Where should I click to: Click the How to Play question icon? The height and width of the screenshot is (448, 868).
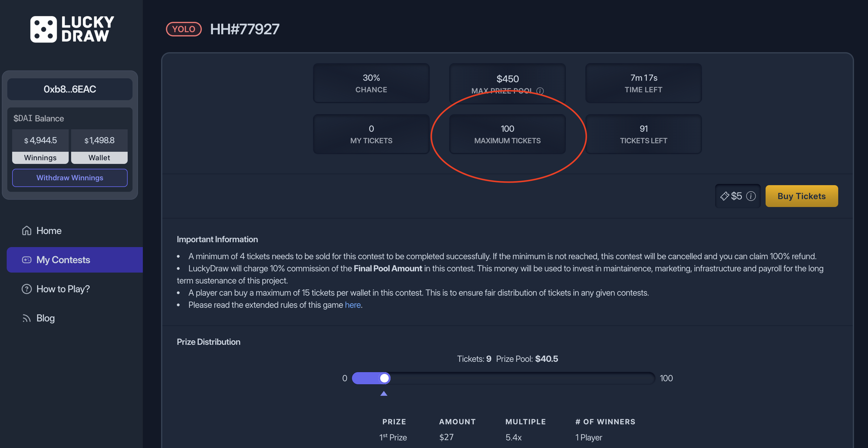tap(27, 289)
